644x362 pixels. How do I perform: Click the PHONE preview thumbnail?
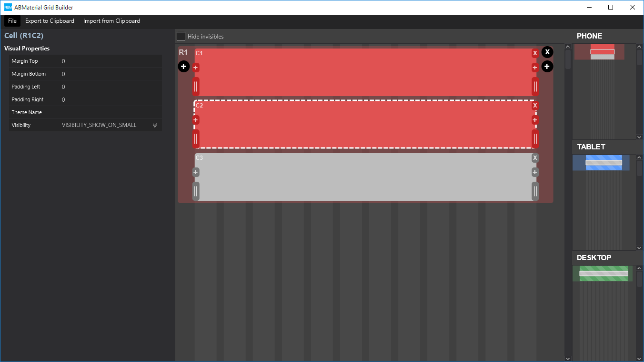(x=599, y=52)
